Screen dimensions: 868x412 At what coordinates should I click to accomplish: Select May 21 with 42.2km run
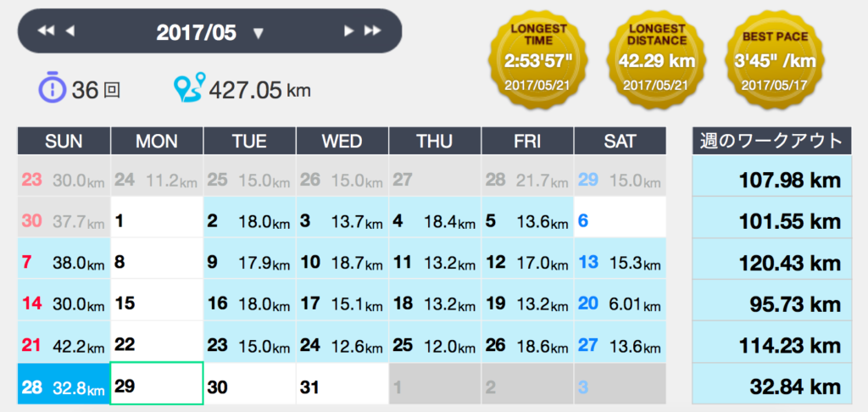pyautogui.click(x=64, y=345)
